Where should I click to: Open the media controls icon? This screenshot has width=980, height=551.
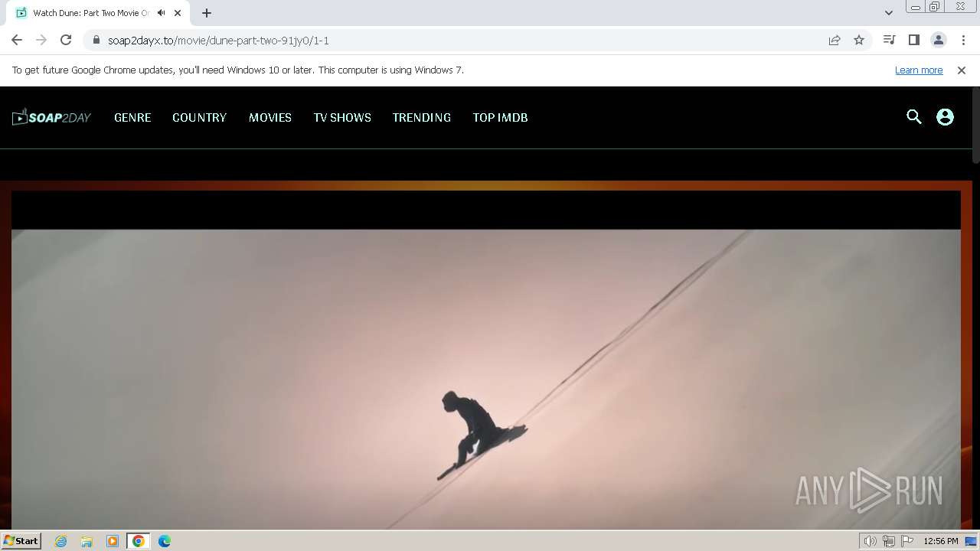889,40
